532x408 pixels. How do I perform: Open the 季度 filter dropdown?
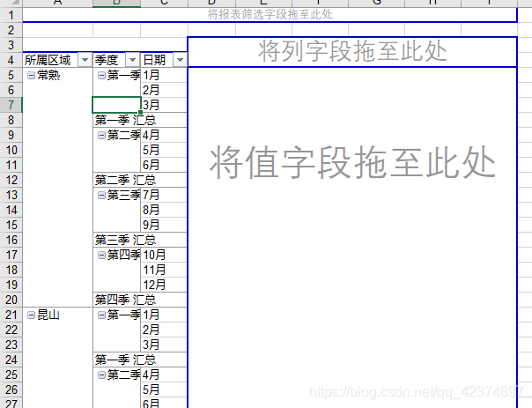[132, 61]
